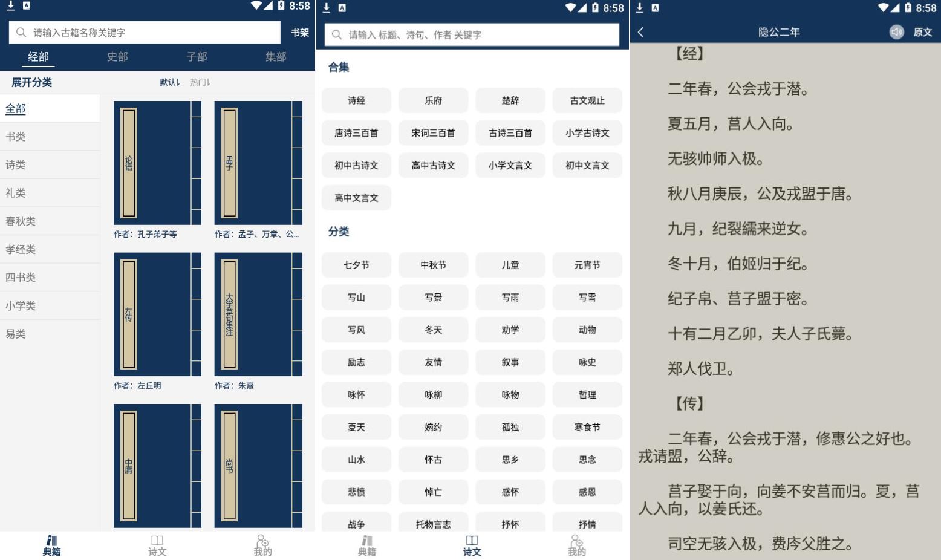The width and height of the screenshot is (941, 560).
Task: Open the 书架 bookshelf
Action: 300,33
